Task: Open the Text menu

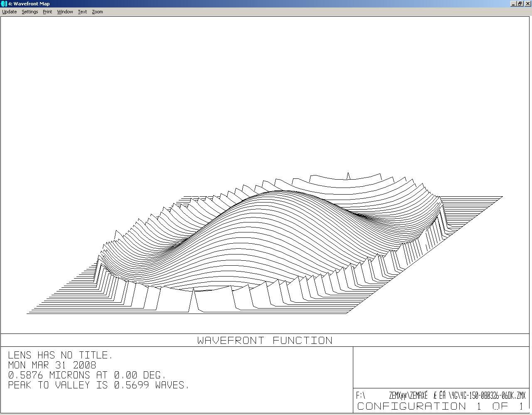Action: tap(82, 12)
